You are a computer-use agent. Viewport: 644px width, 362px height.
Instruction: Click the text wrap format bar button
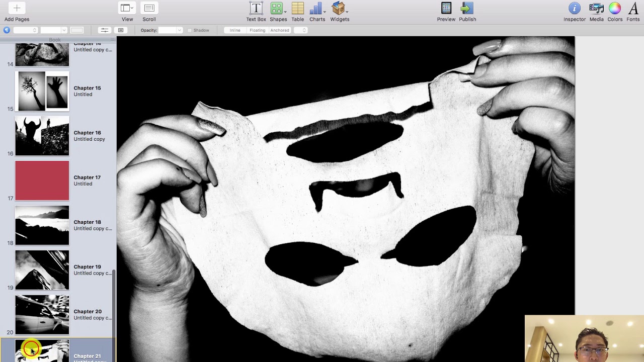[x=121, y=30]
